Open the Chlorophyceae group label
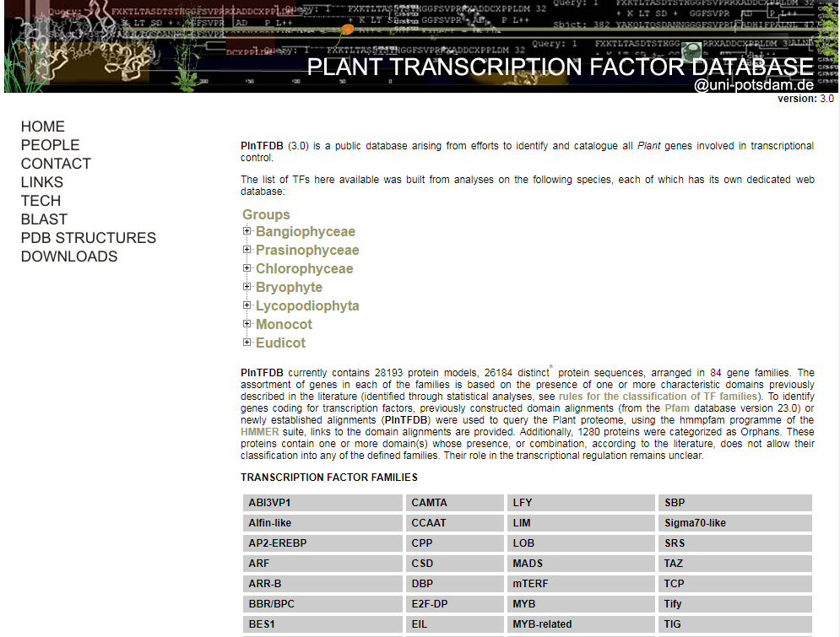Viewport: 840px width, 637px height. coord(304,268)
